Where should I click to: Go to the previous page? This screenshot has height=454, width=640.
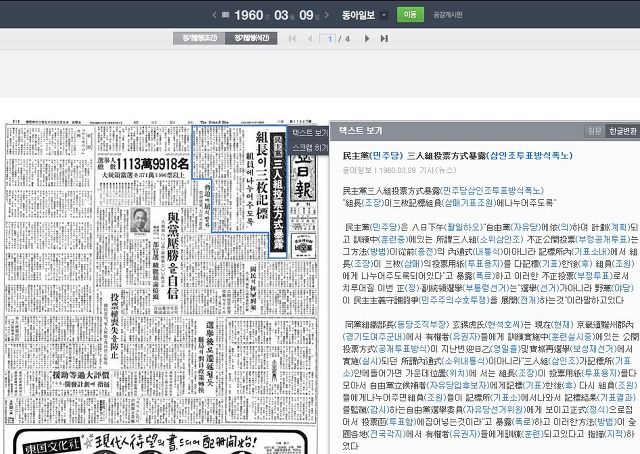click(309, 38)
